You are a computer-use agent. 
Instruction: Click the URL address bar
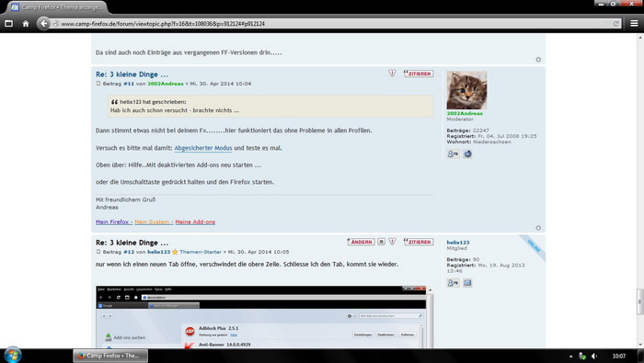(x=328, y=24)
